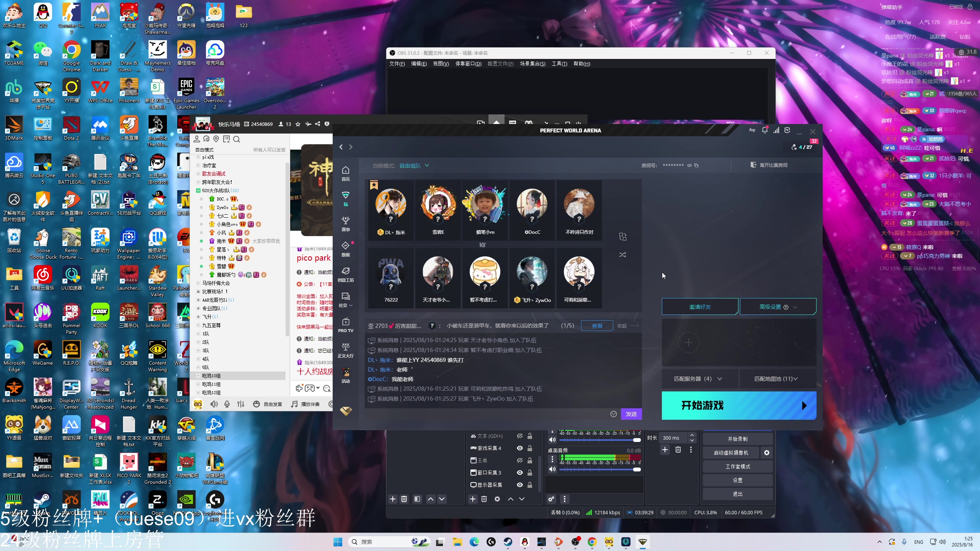Click the 查看 button on the announcement bar
The height and width of the screenshot is (551, 980).
(x=597, y=326)
